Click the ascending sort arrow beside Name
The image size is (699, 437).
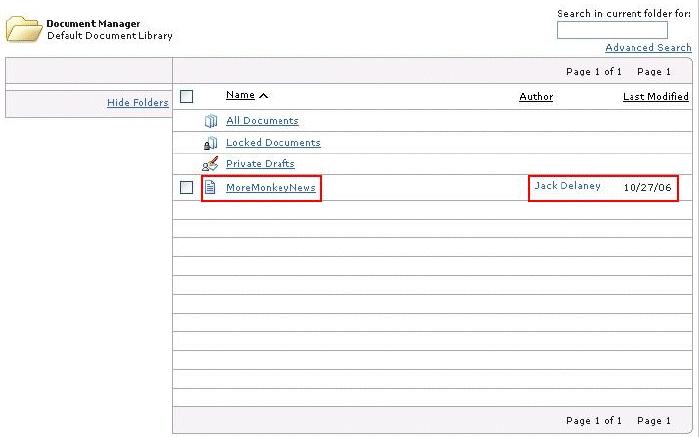(x=263, y=95)
